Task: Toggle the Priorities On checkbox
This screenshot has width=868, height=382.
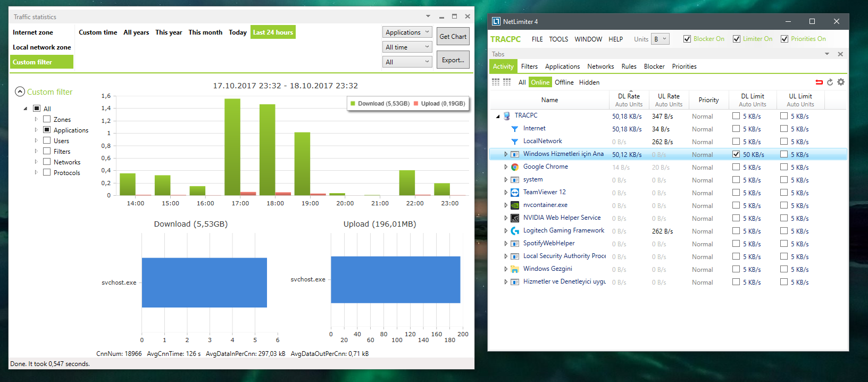Action: pos(784,39)
